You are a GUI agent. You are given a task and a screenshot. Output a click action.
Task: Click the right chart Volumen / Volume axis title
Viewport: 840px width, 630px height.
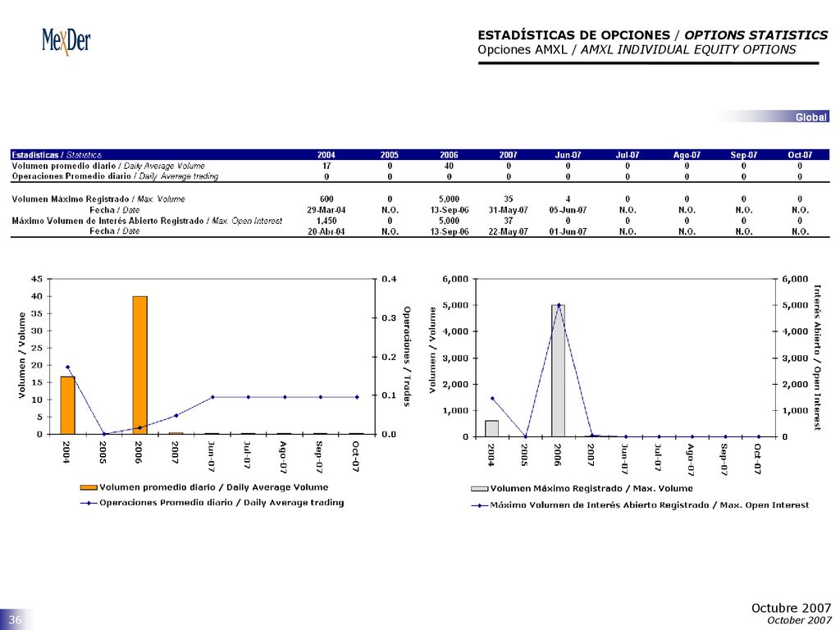click(432, 349)
